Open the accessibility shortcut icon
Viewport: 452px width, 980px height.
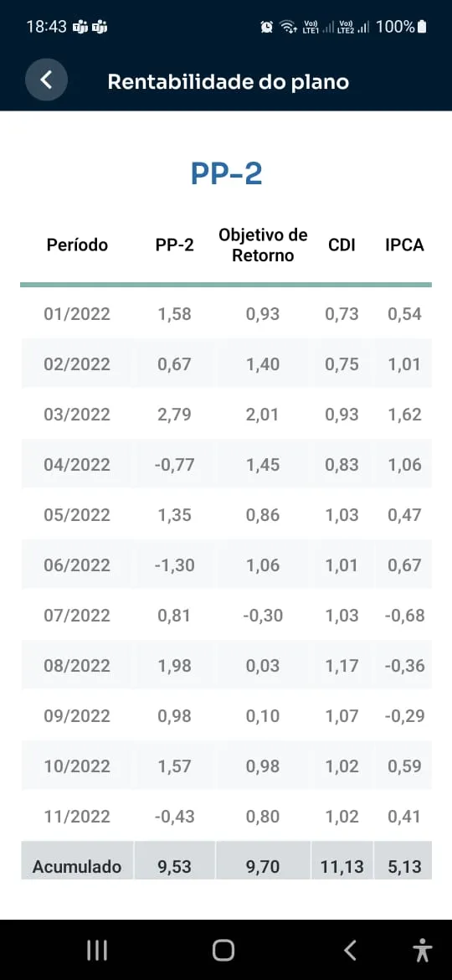coord(423,950)
